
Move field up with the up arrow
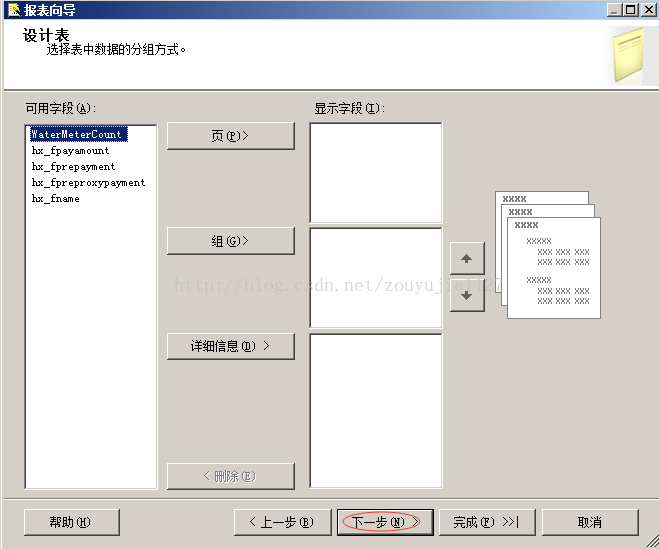click(x=467, y=259)
